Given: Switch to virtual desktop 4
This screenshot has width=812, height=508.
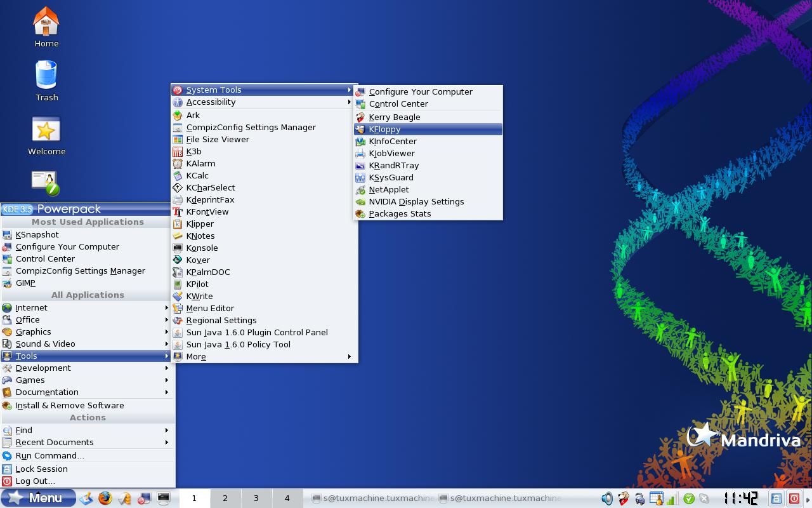Looking at the screenshot, I should (x=287, y=498).
